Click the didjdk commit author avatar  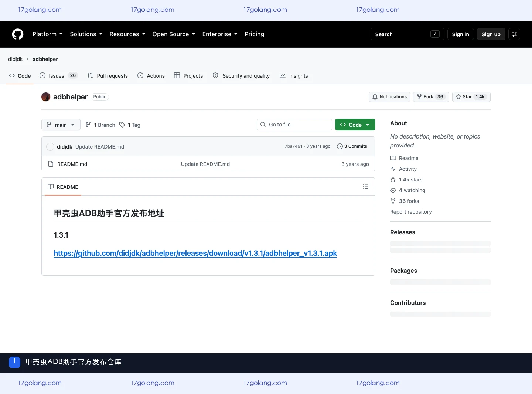(x=50, y=147)
